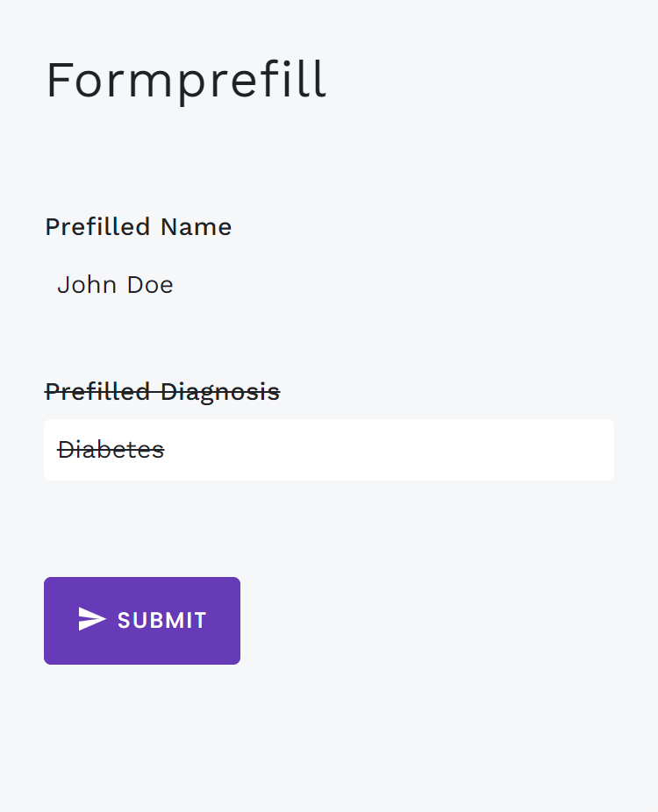Viewport: 658px width, 812px height.
Task: Click the strikethrough Diabetes text
Action: click(x=111, y=450)
